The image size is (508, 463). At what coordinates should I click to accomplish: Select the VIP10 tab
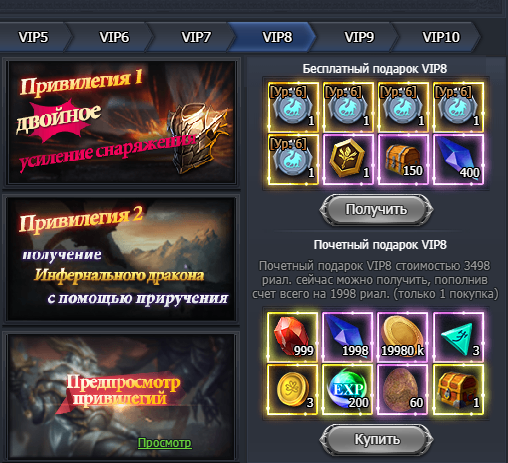point(441,37)
